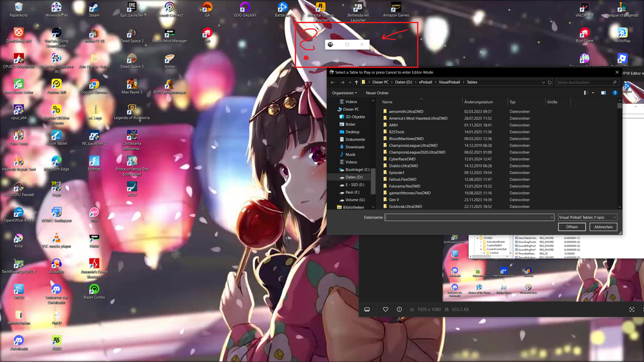This screenshot has height=362, width=644.
Task: Sort by the Änderungsdatum column header
Action: pyautogui.click(x=478, y=102)
